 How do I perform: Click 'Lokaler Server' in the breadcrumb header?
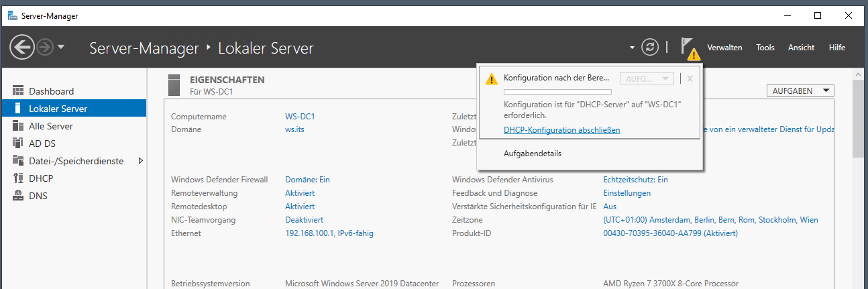click(x=265, y=48)
